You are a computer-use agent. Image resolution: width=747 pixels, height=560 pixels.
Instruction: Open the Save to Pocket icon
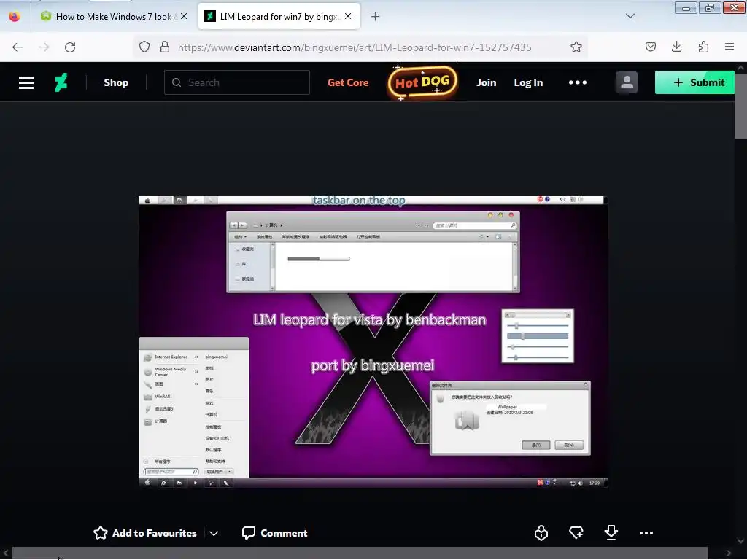point(650,47)
